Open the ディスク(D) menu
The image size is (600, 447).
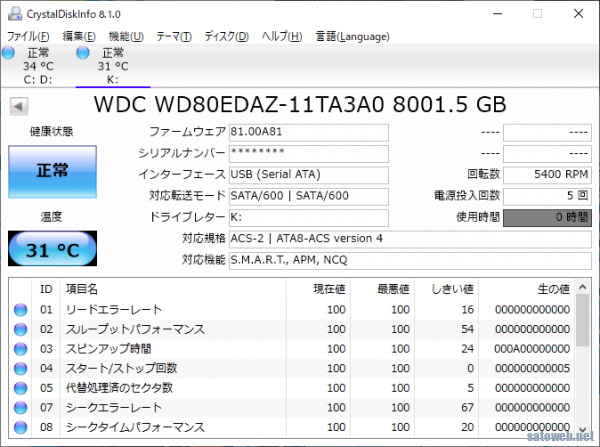click(x=226, y=36)
